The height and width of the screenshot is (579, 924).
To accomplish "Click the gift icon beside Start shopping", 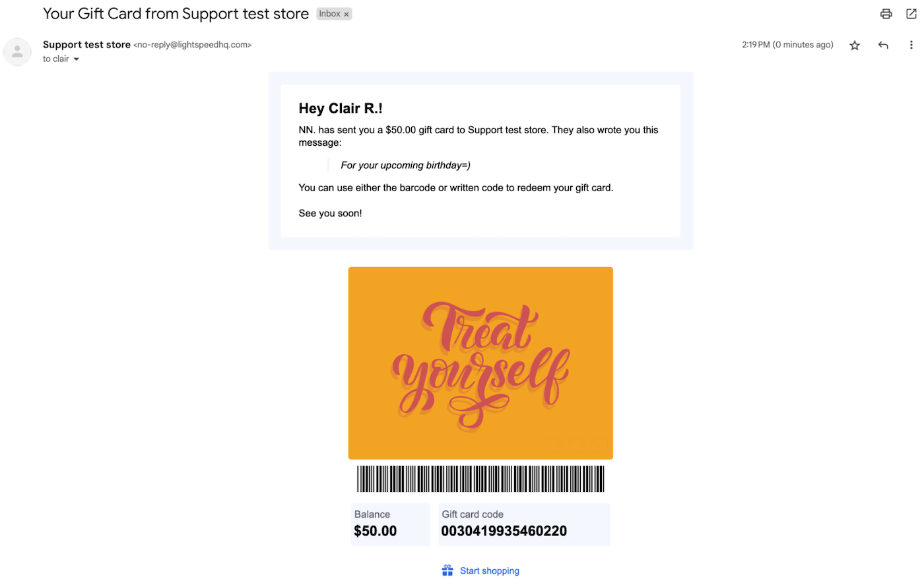I will [447, 570].
